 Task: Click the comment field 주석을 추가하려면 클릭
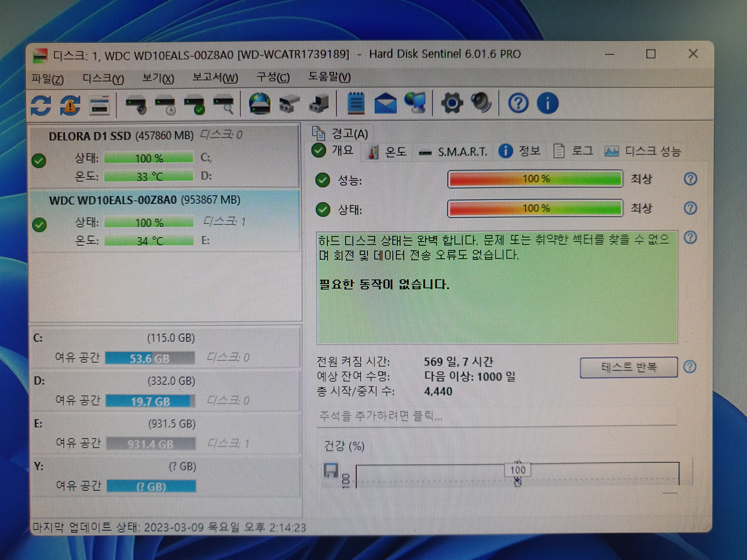point(497,416)
